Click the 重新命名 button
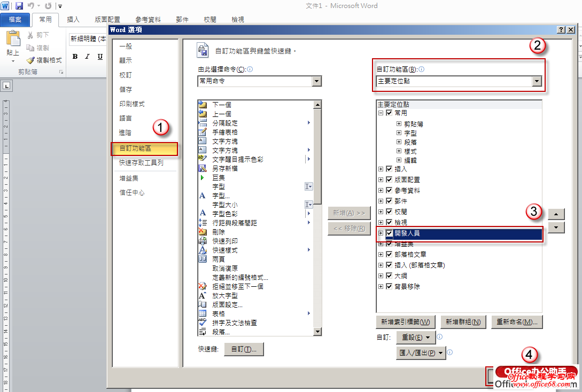The height and width of the screenshot is (392, 582). tap(517, 322)
